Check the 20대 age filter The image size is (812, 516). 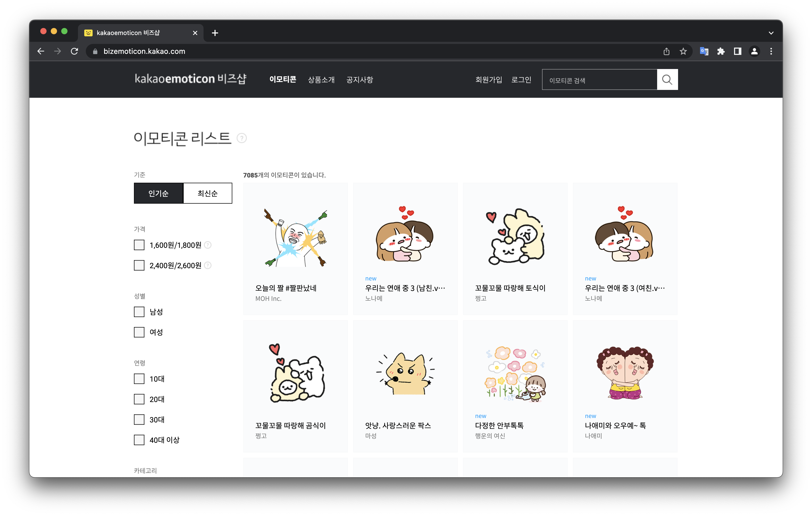pos(139,399)
